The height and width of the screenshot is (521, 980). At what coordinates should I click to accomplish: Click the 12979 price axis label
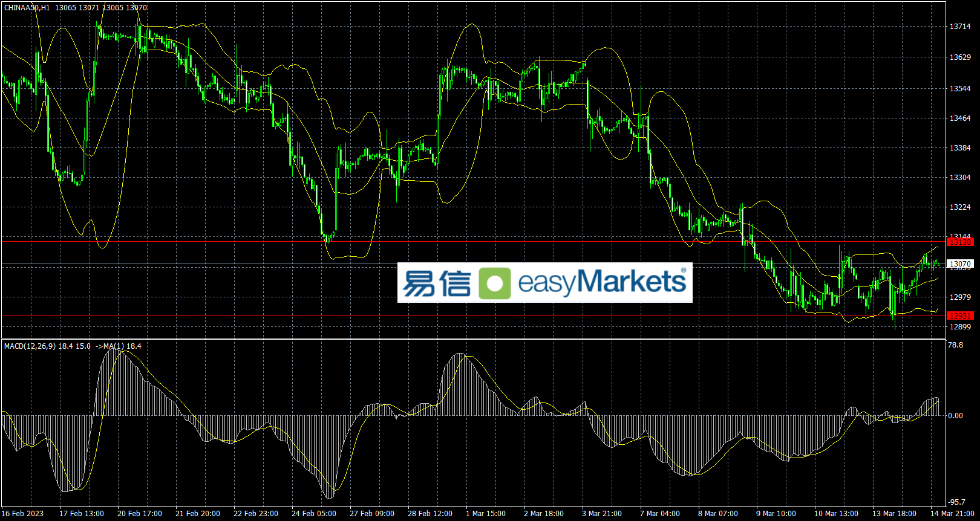coord(960,297)
